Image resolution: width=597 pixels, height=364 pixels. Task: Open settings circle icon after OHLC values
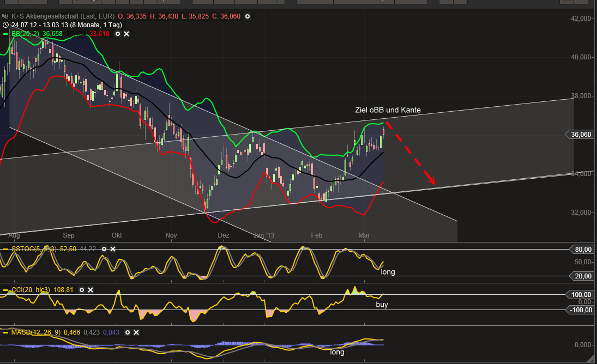(248, 16)
